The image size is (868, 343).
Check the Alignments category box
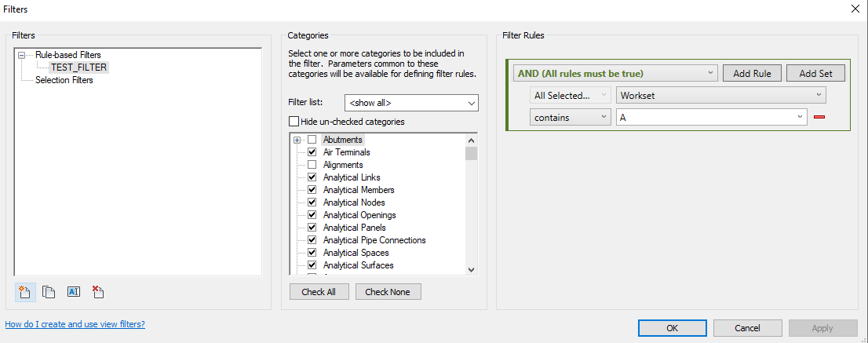pos(312,165)
